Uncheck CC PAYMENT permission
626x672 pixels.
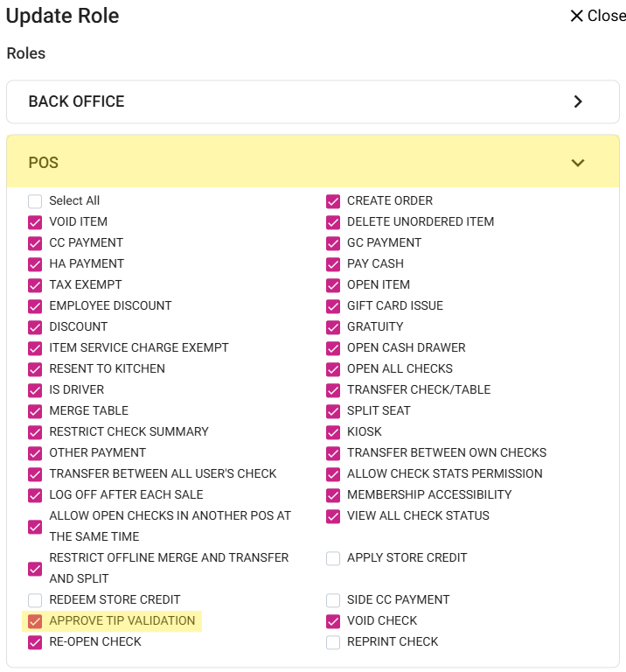point(35,243)
